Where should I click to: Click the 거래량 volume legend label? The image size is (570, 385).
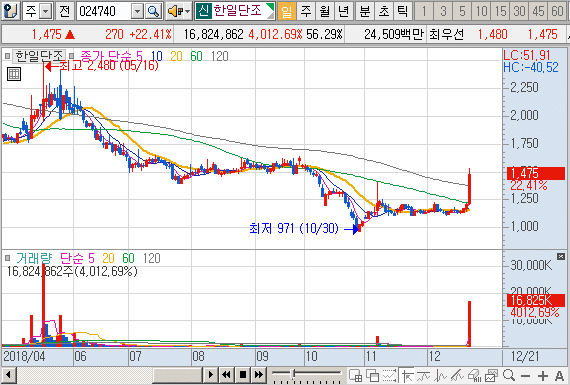[x=34, y=258]
